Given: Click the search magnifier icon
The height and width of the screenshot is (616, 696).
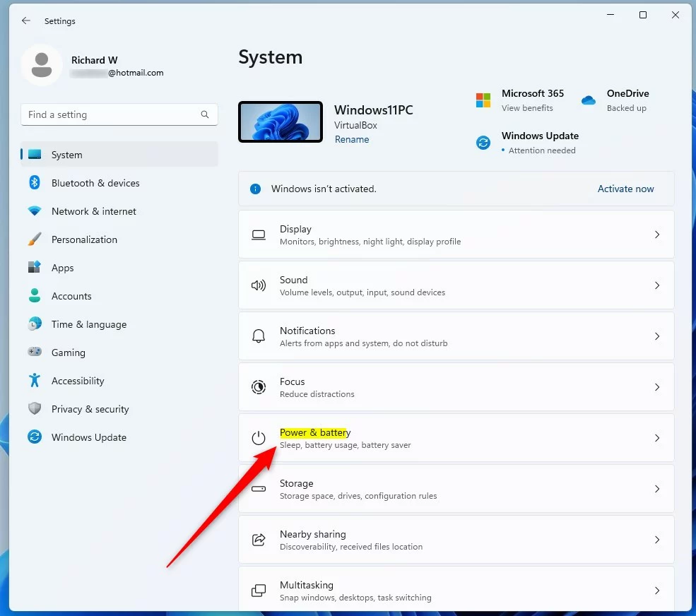Looking at the screenshot, I should click(x=205, y=114).
